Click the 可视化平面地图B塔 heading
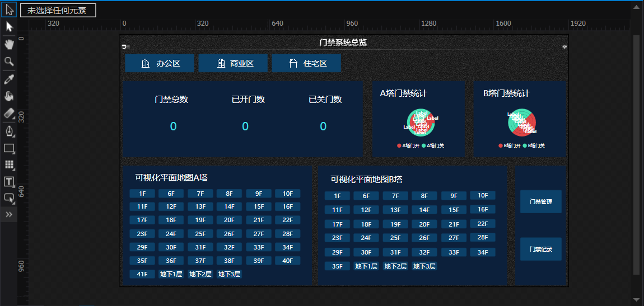Image resolution: width=644 pixels, height=306 pixels. point(366,179)
